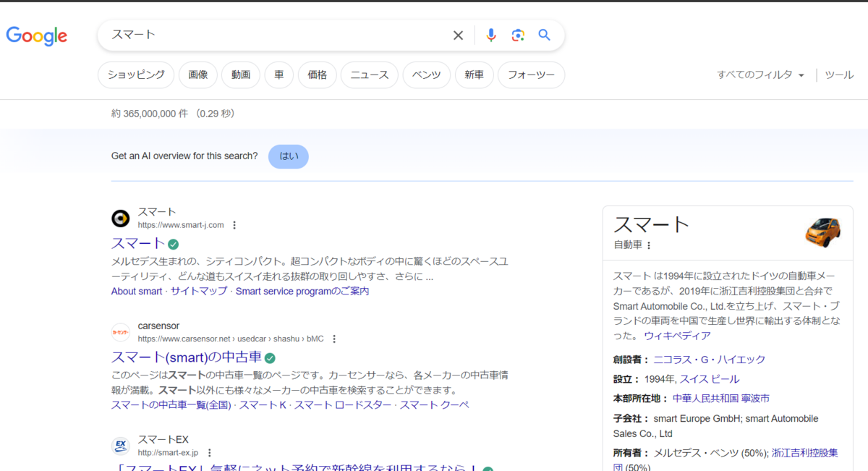Click the smart-j.com site favicon
The image size is (868, 471).
coord(121,218)
